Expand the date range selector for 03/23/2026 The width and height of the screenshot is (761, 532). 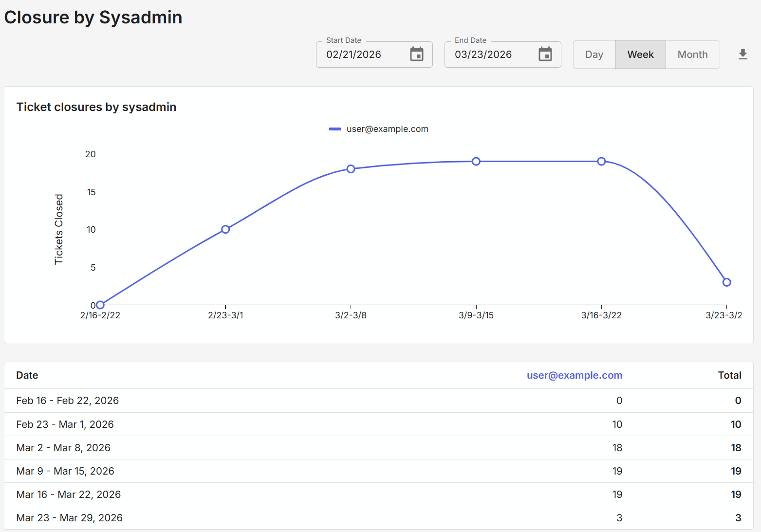pos(502,55)
